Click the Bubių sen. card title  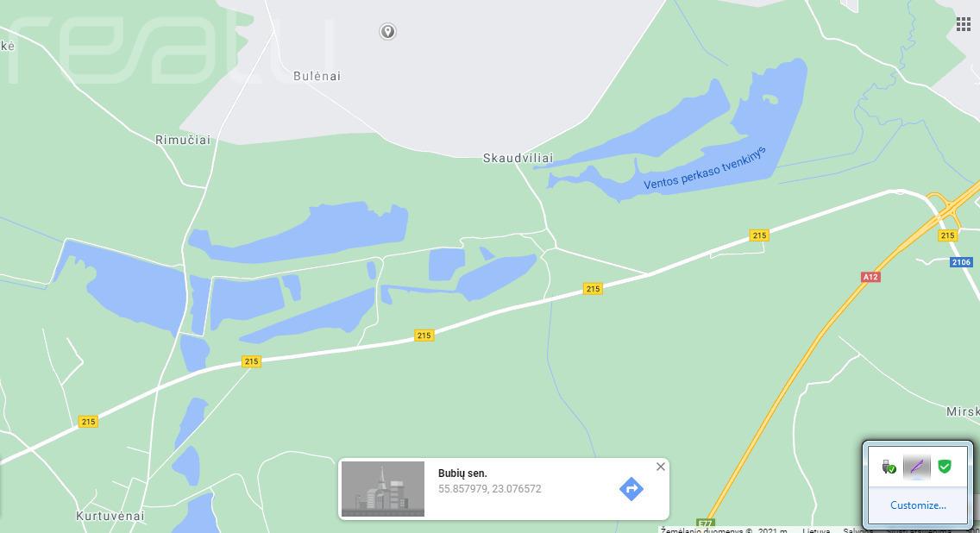(462, 473)
